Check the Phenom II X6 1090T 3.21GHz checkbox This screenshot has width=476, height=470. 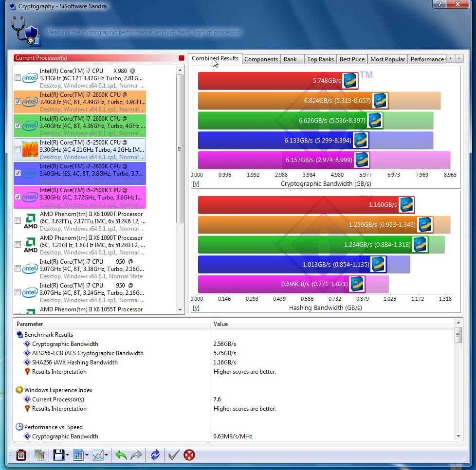[18, 245]
